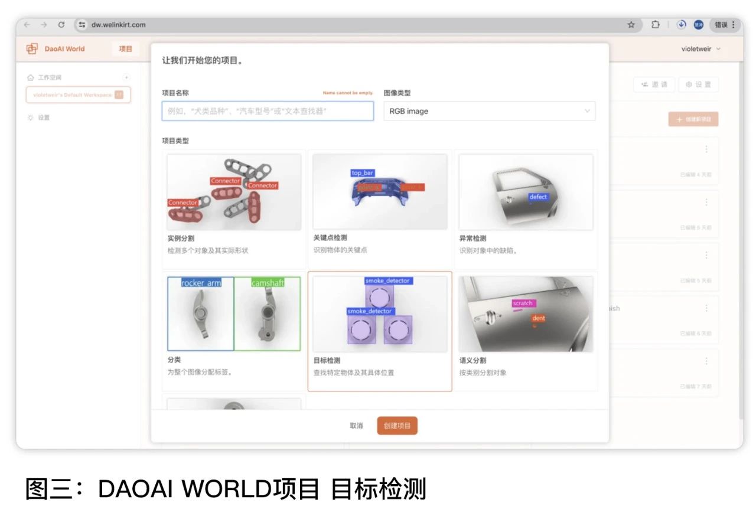Screen dimensions: 756x532
Task: Open the 设置 button at top right
Action: click(x=698, y=84)
